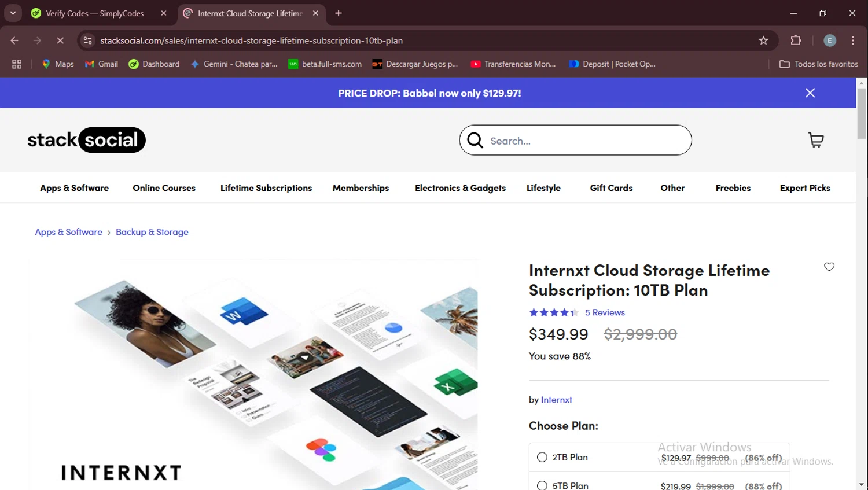Open Gemini bookmark
Image resolution: width=868 pixels, height=490 pixels.
[234, 64]
